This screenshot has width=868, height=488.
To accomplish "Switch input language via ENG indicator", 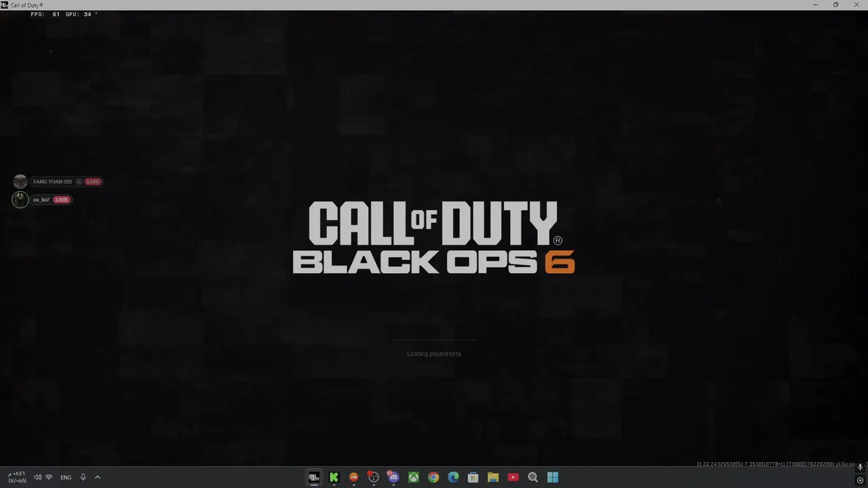I will tap(66, 477).
